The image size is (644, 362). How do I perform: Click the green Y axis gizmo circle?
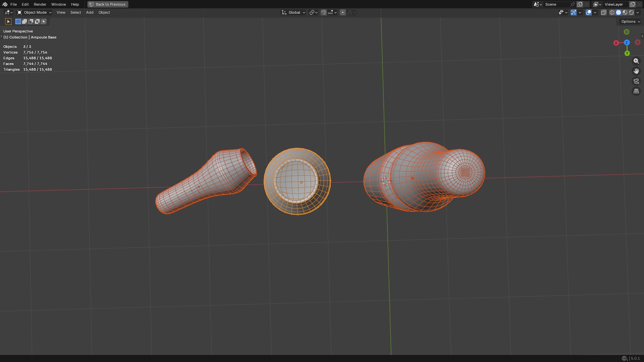pos(627,53)
